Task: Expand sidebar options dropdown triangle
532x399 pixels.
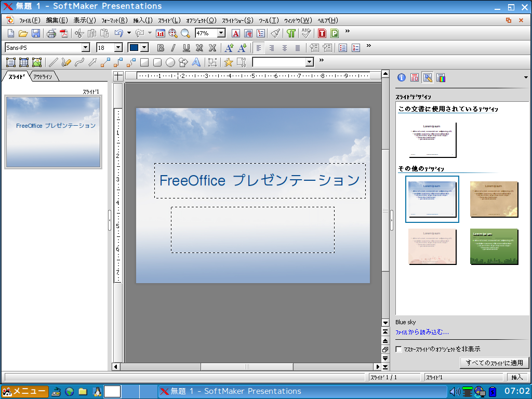Action: (x=526, y=78)
